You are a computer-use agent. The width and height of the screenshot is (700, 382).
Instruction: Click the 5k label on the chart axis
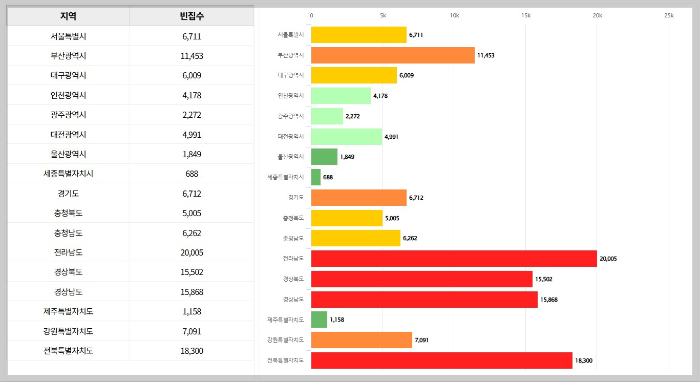tap(383, 16)
